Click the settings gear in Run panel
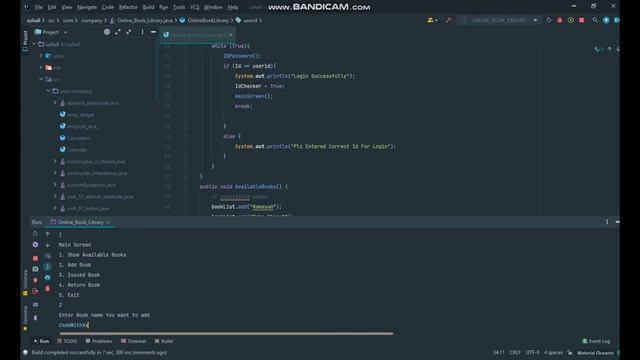 coord(35,244)
